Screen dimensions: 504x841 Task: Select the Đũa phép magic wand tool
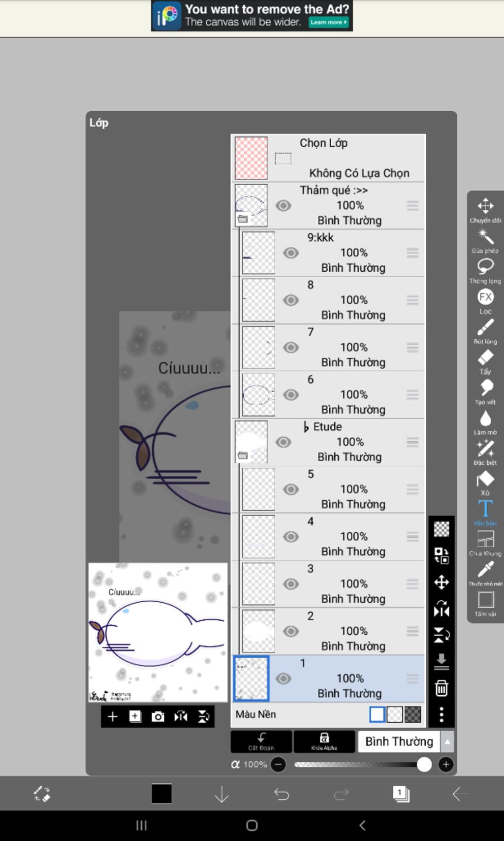pos(485,240)
